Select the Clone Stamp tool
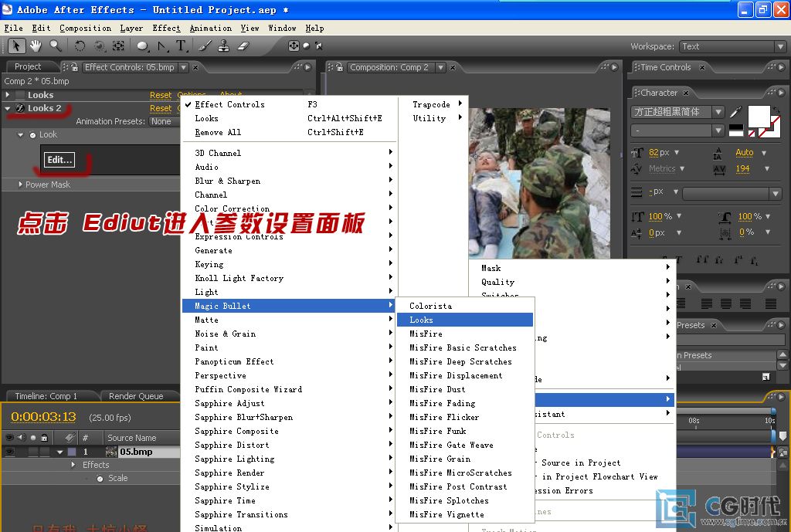 [x=223, y=46]
